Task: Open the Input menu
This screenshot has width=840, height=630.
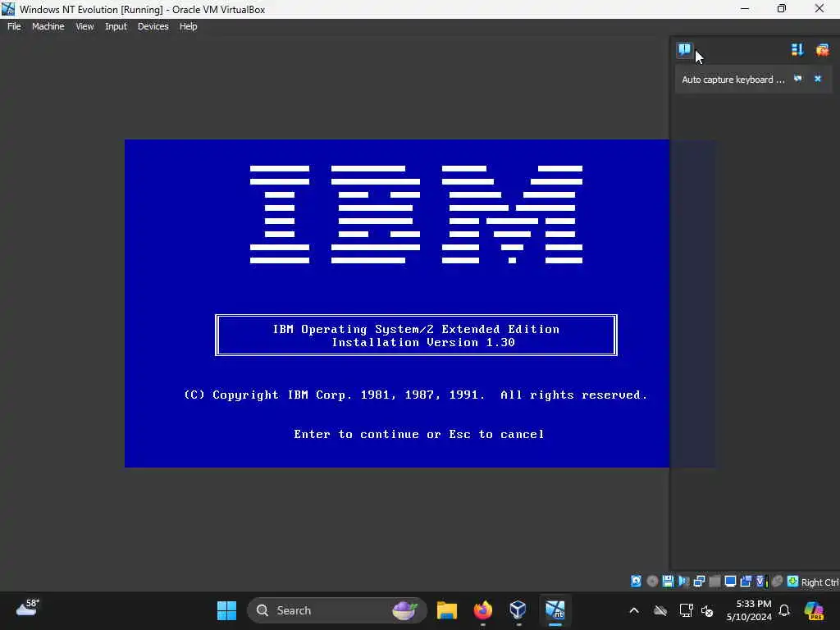Action: (x=116, y=26)
